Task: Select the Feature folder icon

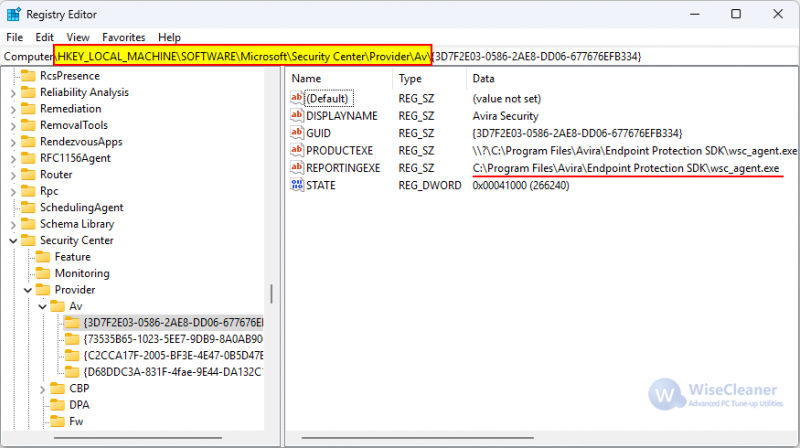Action: point(43,257)
